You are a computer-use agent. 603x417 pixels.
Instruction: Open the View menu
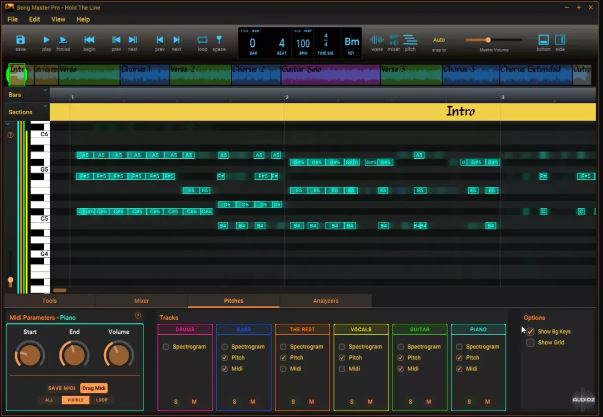(58, 19)
